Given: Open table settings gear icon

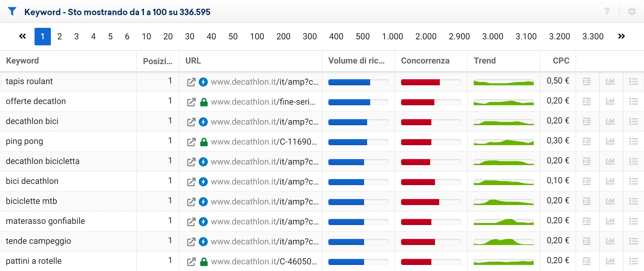Looking at the screenshot, I should tap(632, 11).
